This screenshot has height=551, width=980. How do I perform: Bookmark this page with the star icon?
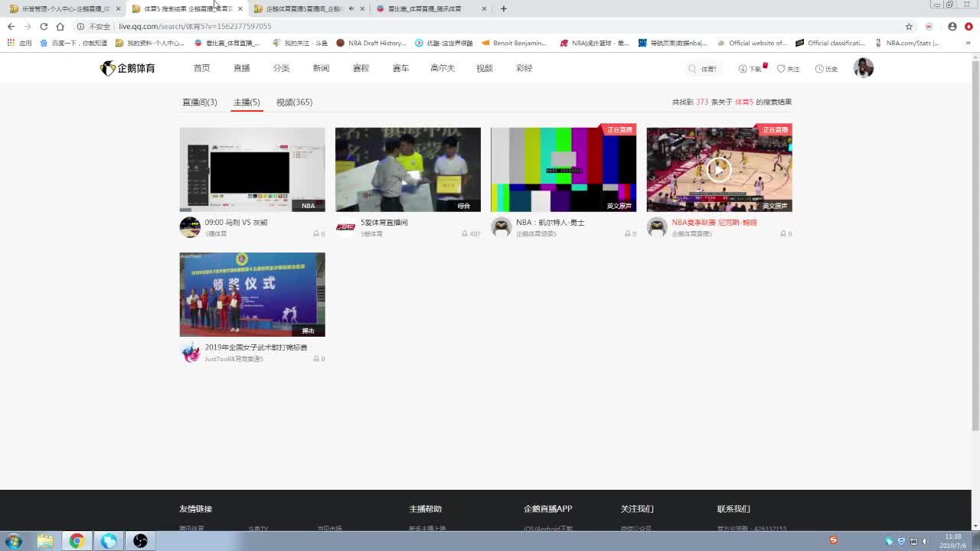point(909,26)
